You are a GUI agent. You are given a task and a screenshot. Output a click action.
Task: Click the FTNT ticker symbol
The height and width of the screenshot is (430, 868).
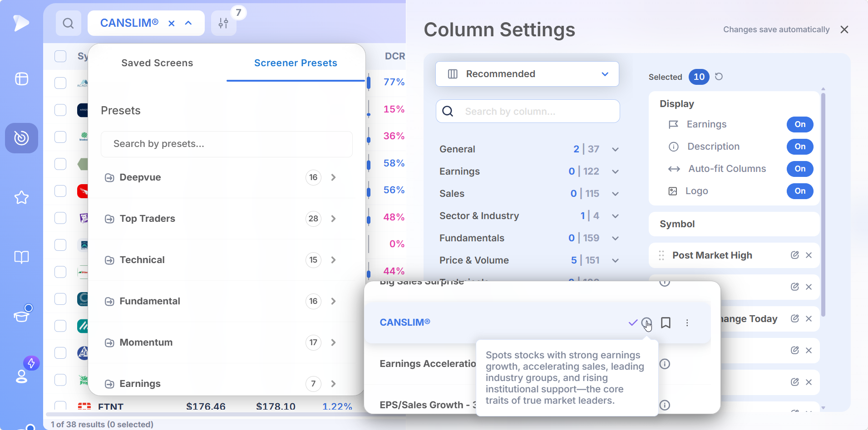[111, 406]
